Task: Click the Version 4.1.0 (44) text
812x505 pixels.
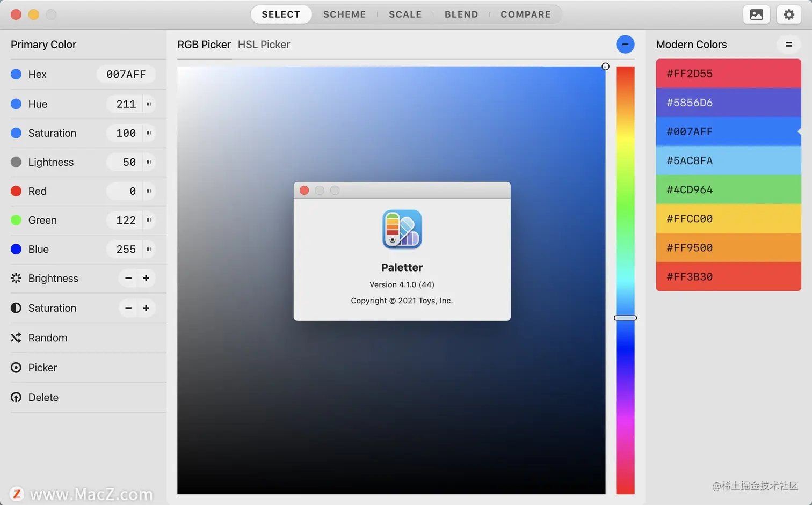Action: point(402,284)
